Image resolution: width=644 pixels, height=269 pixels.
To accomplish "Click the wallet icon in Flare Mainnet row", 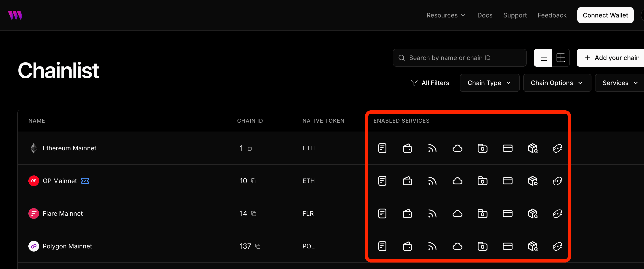I will click(x=407, y=213).
